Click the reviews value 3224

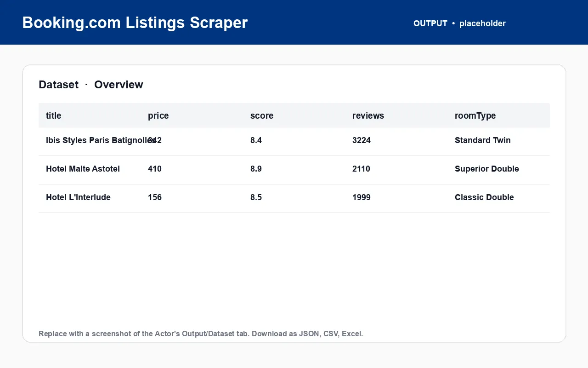click(362, 140)
